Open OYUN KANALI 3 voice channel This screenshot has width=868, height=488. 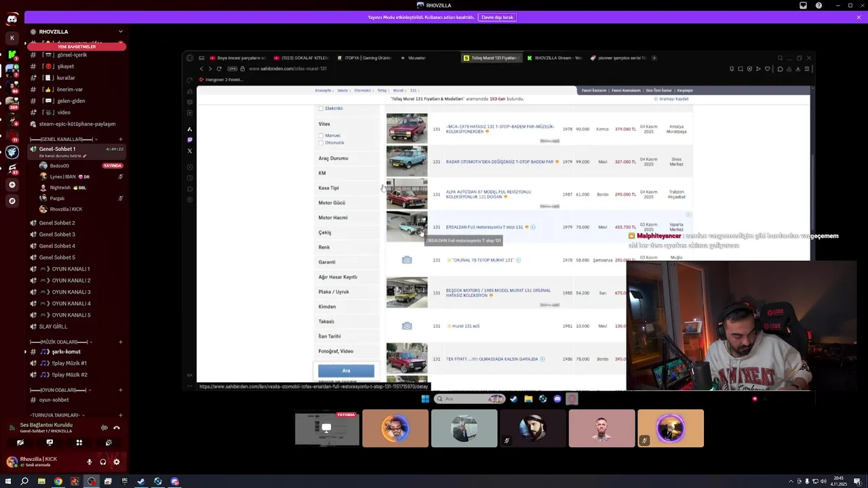click(71, 292)
